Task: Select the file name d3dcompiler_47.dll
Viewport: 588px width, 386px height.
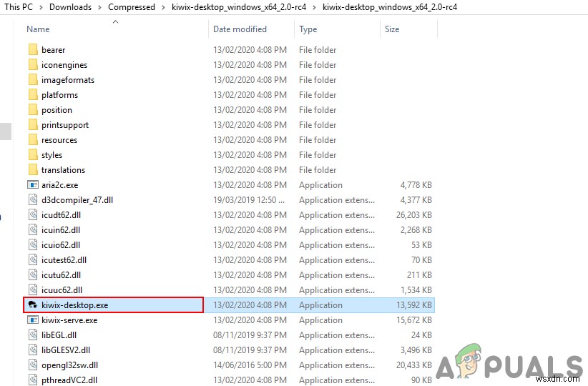Action: pyautogui.click(x=77, y=200)
